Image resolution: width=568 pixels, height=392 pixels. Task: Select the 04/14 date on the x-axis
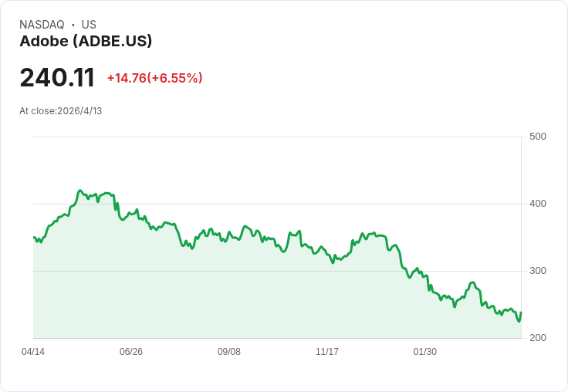[x=33, y=352]
